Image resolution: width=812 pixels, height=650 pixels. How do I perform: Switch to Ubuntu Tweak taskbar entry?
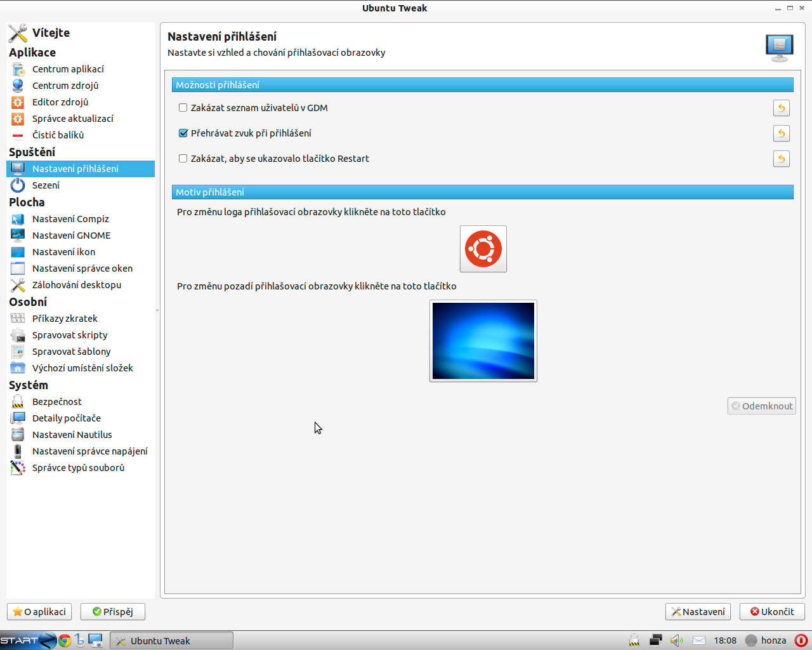tap(171, 640)
